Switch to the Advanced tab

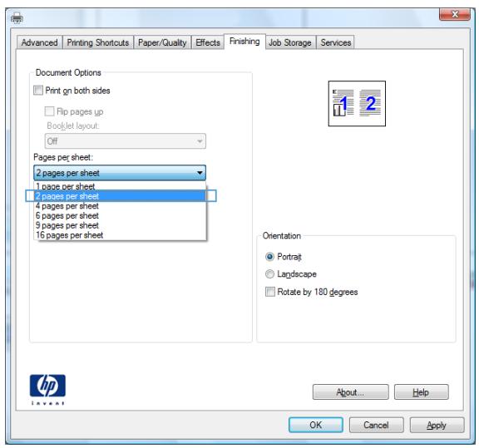[x=40, y=42]
